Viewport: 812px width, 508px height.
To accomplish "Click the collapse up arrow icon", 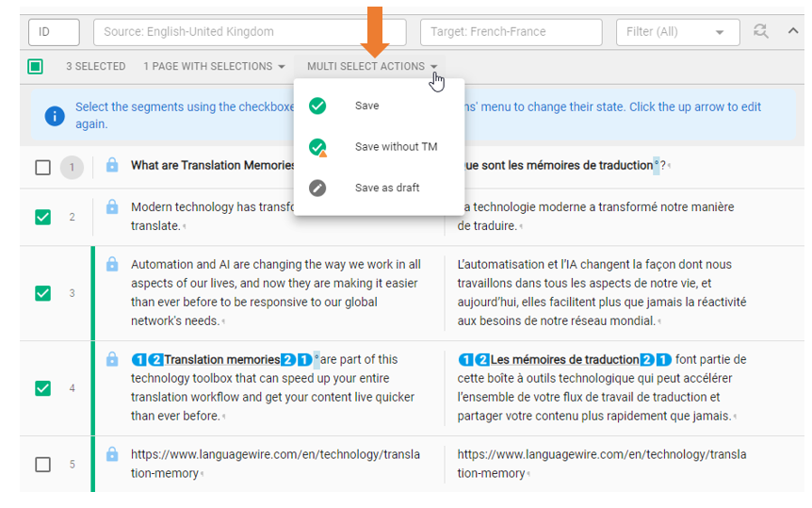I will (x=792, y=31).
